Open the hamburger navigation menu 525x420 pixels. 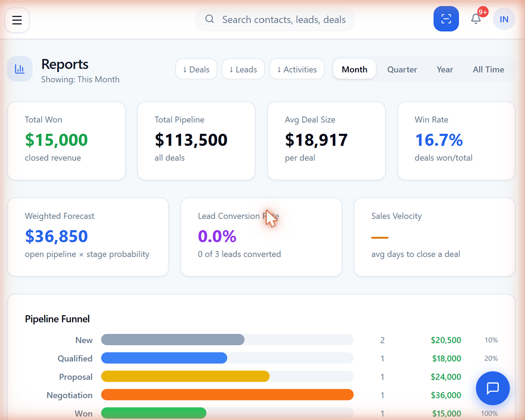(17, 20)
